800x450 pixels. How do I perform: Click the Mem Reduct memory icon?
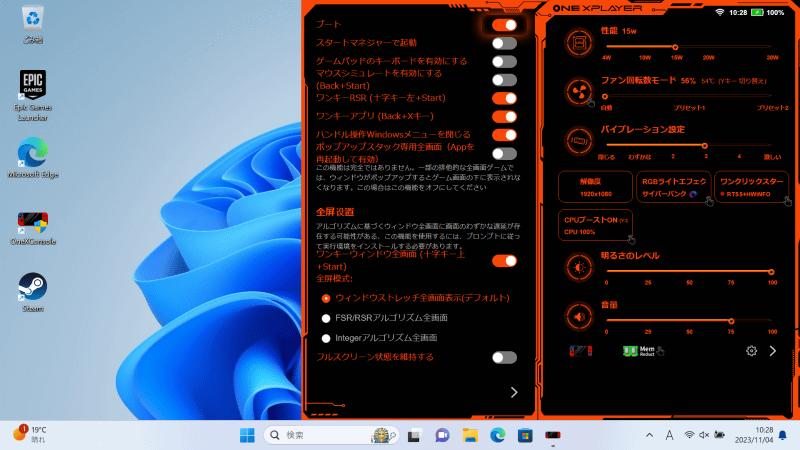pyautogui.click(x=639, y=351)
